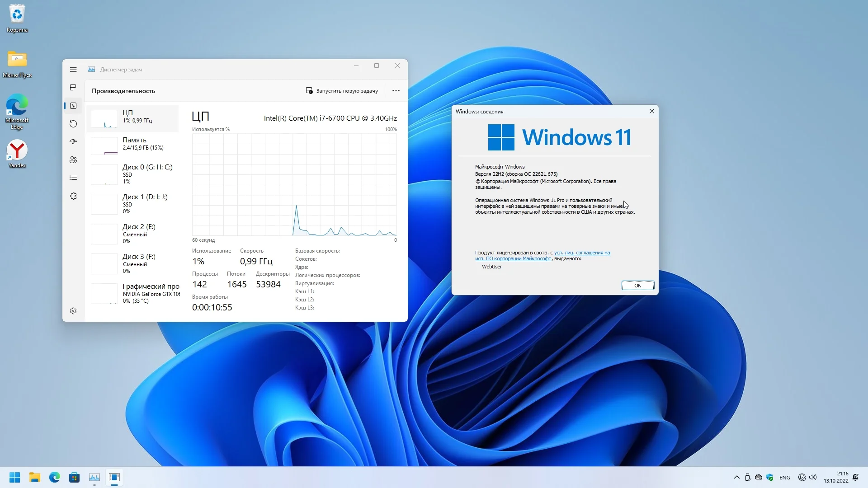The width and height of the screenshot is (868, 488).
Task: Open the three-dots more options menu
Action: point(396,91)
